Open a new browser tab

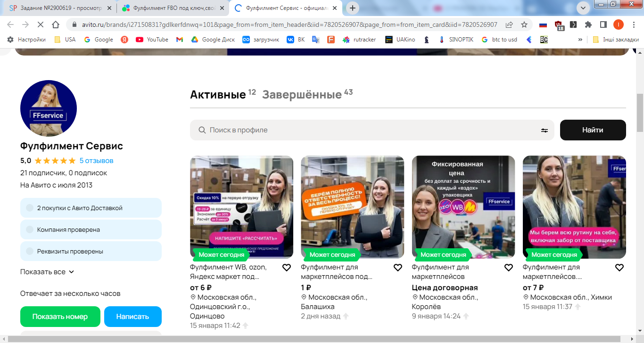pyautogui.click(x=352, y=8)
